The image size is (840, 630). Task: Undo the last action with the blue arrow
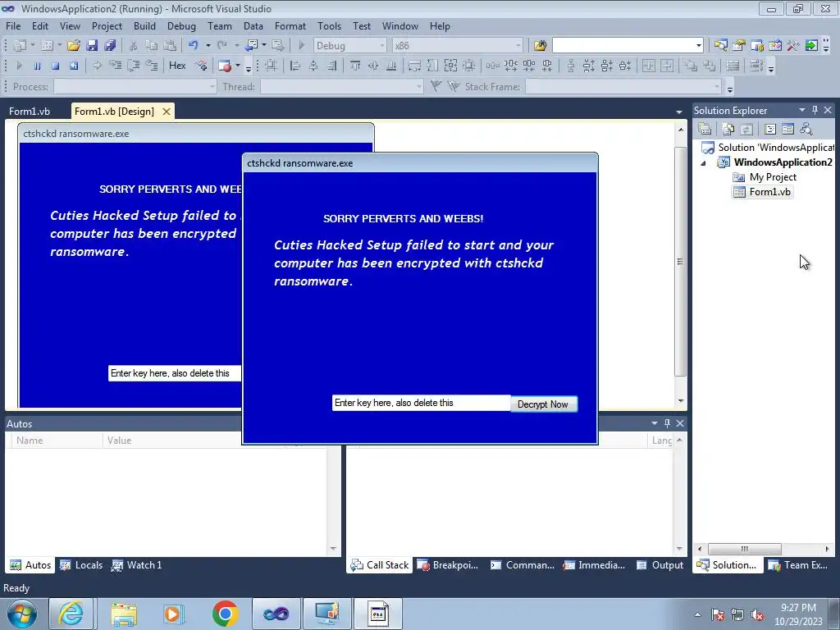194,46
